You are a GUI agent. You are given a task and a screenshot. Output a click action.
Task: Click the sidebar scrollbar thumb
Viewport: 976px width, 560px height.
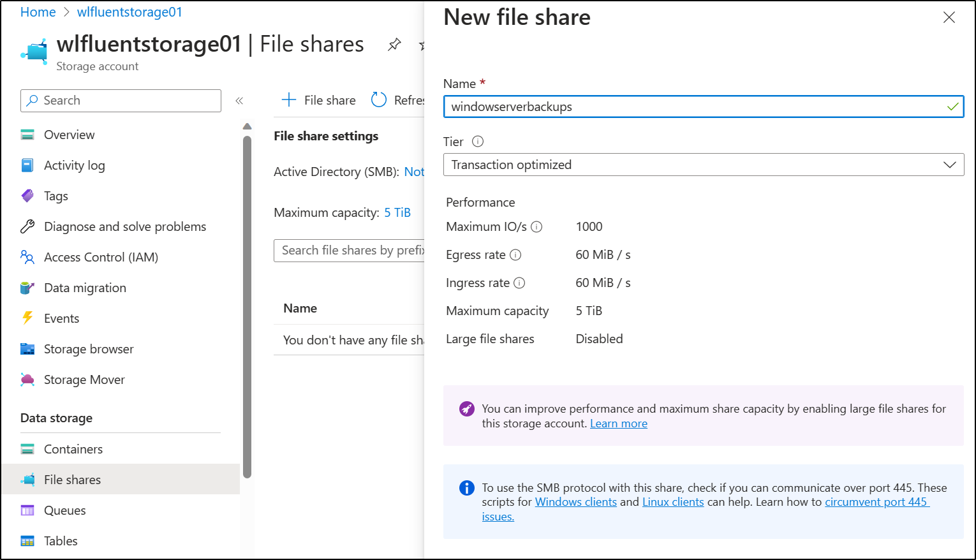248,307
